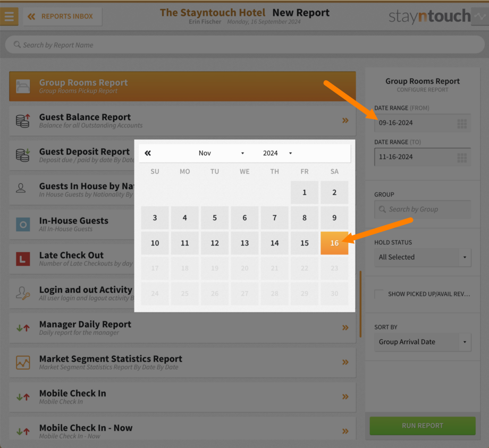Viewport: 489px width, 448px height.
Task: Click the Market Segment Statistics chart icon
Action: 23,362
